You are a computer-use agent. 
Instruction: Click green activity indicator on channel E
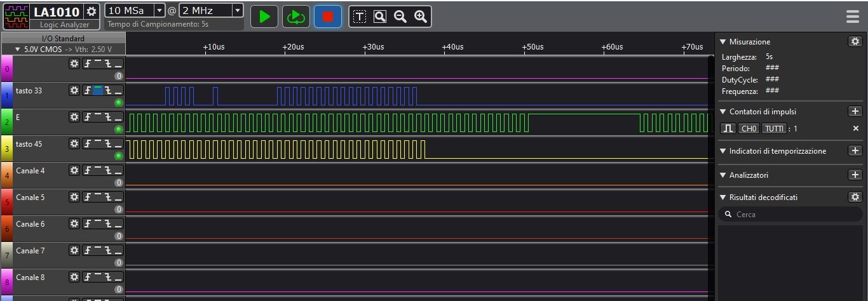pyautogui.click(x=118, y=130)
